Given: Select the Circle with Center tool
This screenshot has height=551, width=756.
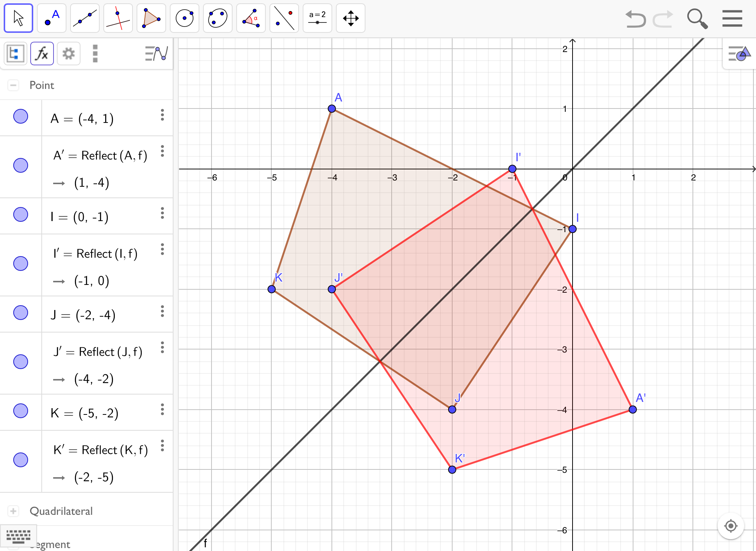Looking at the screenshot, I should 185,18.
